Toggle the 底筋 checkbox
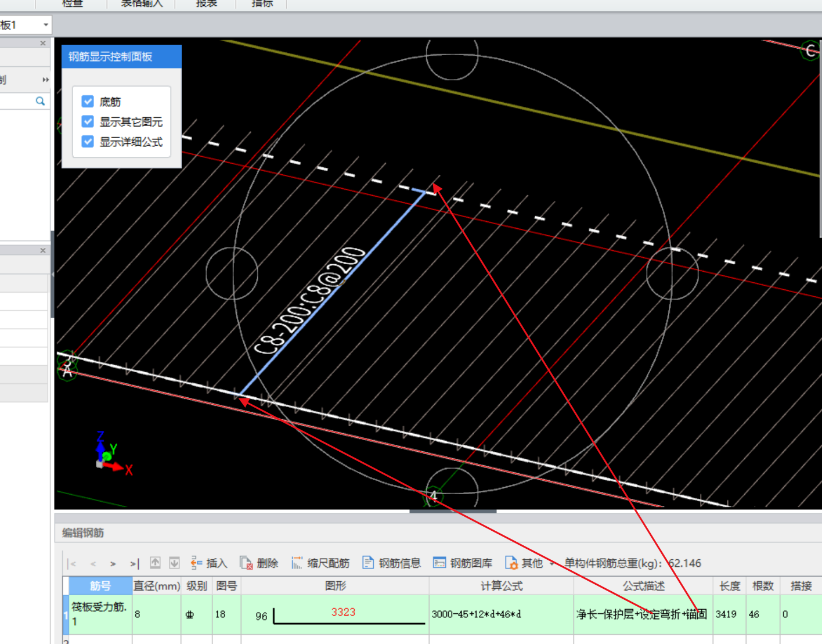Viewport: 822px width, 644px height. 88,102
